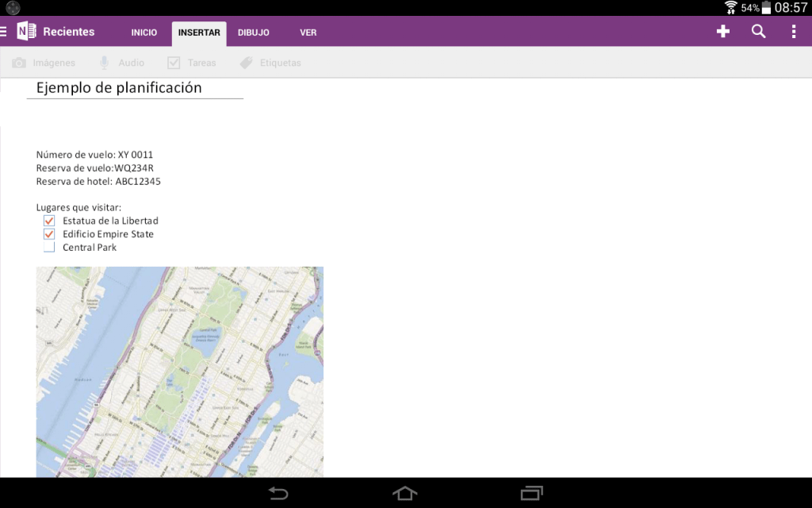Add a new page with plus icon
Viewport: 812px width, 508px height.
(722, 32)
